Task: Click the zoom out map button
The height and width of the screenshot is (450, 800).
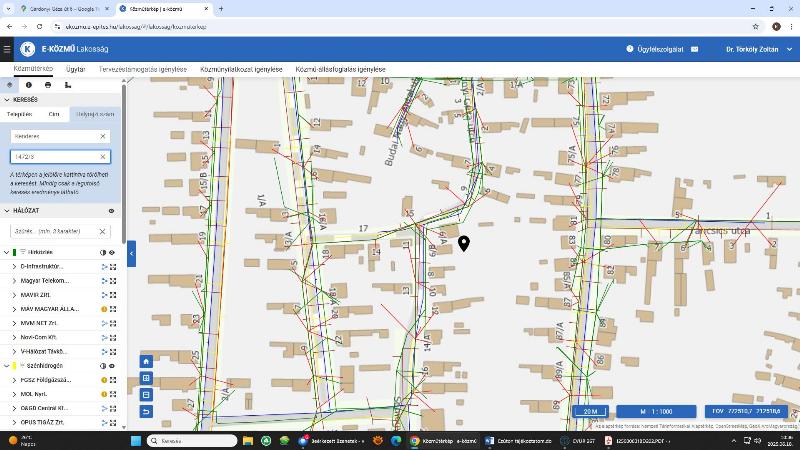Action: [146, 395]
